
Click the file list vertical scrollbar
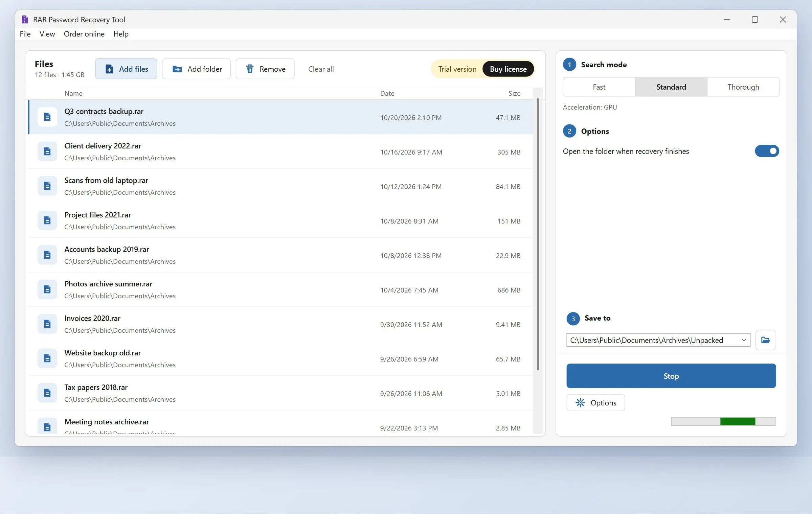pos(538,234)
